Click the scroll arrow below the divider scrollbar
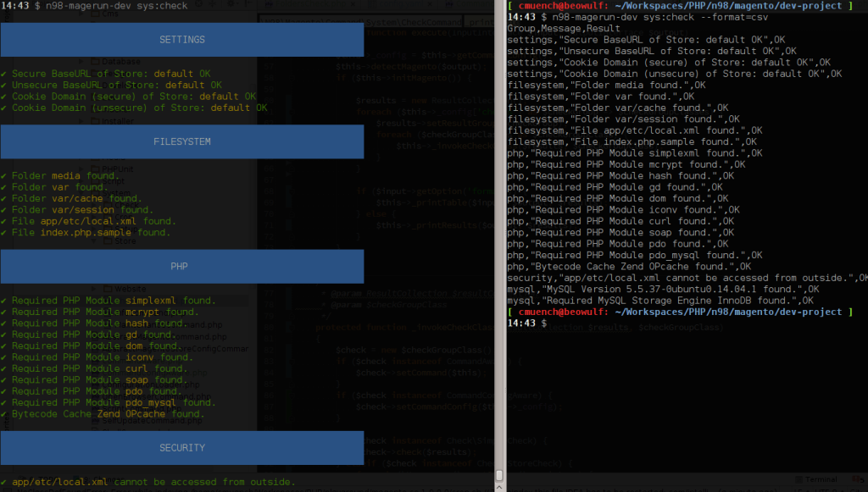This screenshot has width=868, height=492. point(499,487)
